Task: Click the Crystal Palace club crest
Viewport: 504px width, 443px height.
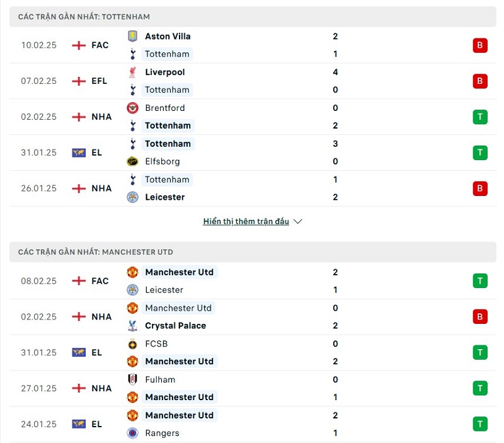Action: click(x=132, y=326)
